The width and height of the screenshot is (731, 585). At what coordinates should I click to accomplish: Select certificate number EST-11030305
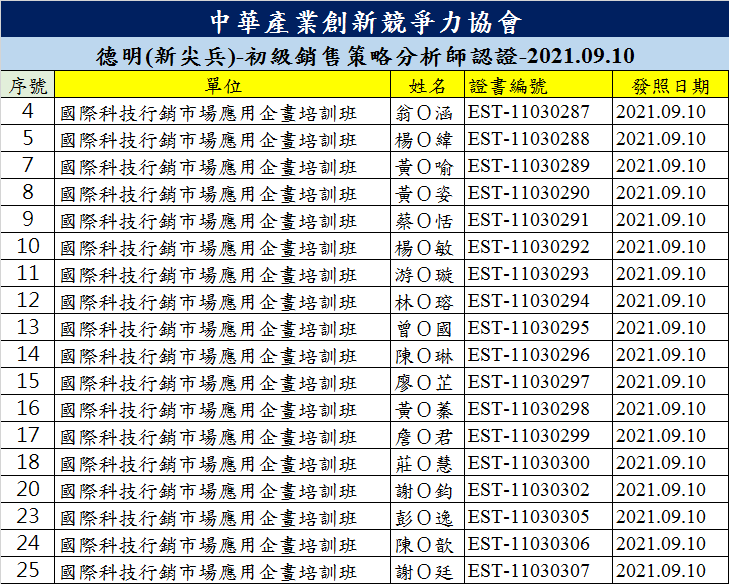(529, 517)
